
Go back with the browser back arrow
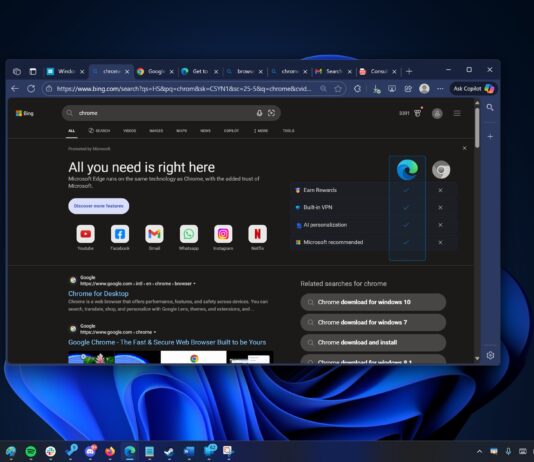click(15, 89)
